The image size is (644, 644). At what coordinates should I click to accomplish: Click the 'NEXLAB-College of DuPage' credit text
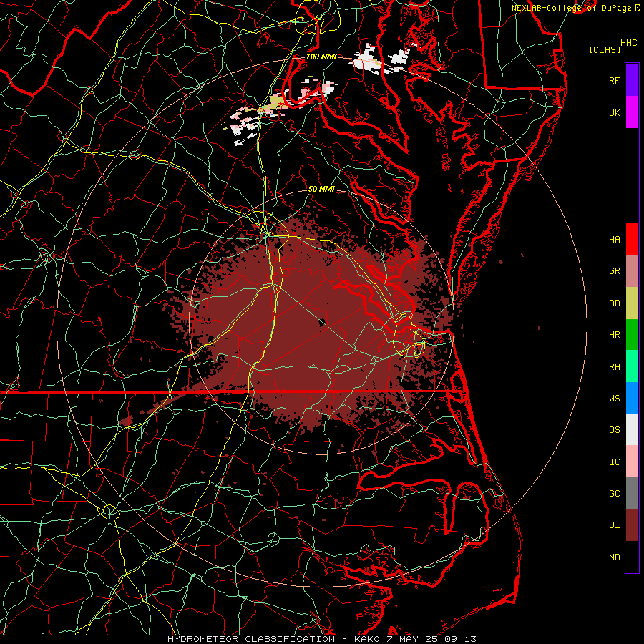tap(571, 8)
